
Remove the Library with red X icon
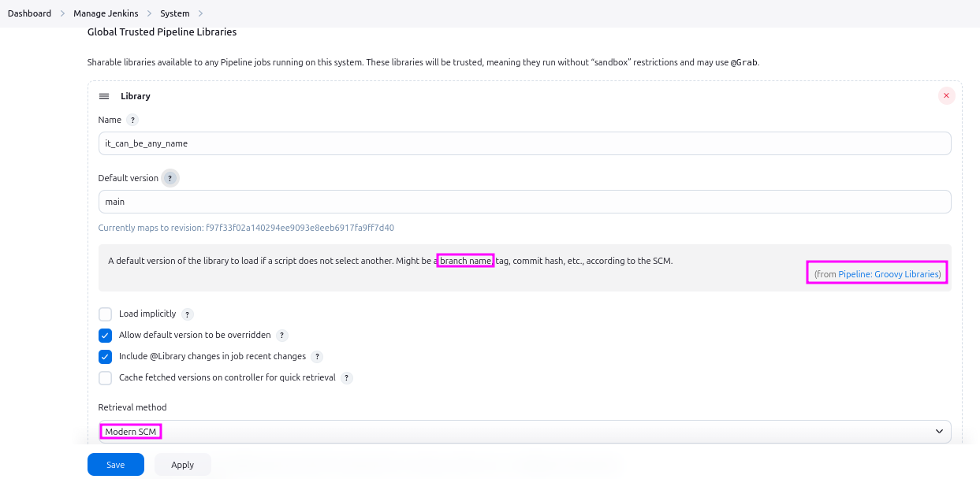point(946,95)
